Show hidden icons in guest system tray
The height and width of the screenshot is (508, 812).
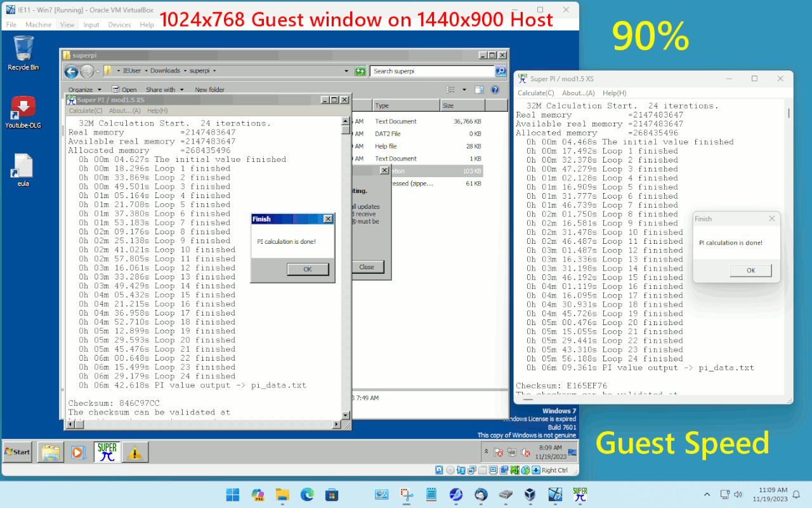point(487,453)
